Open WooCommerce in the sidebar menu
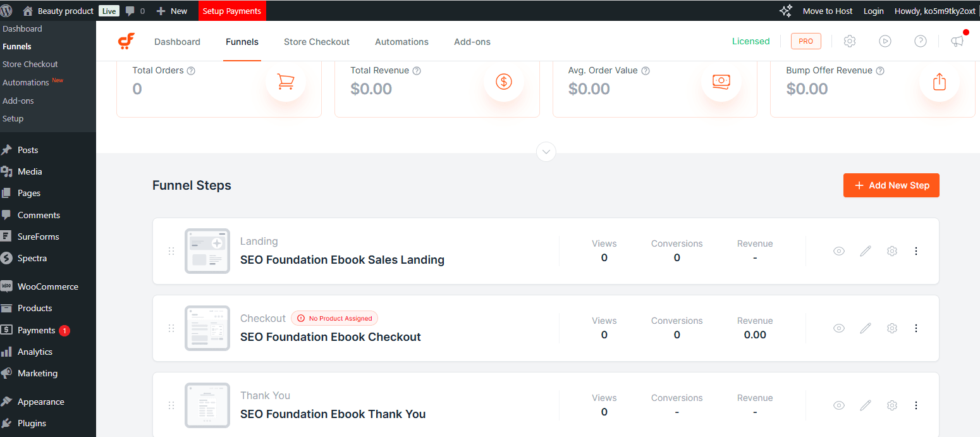980x437 pixels. [x=47, y=286]
